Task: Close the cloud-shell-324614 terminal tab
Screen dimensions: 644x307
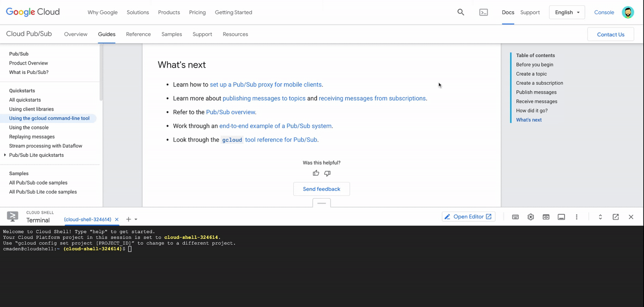Action: click(117, 220)
